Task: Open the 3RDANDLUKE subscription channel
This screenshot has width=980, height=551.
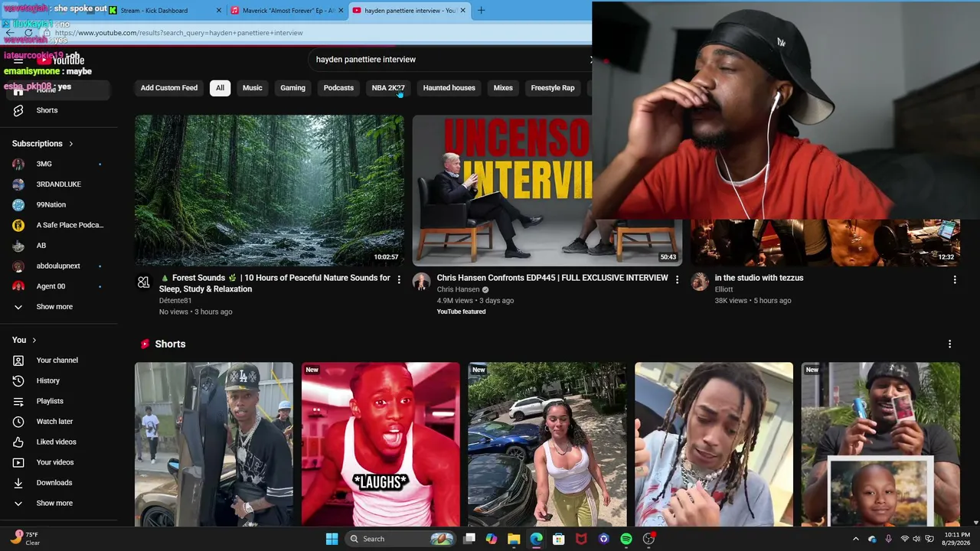Action: coord(57,184)
